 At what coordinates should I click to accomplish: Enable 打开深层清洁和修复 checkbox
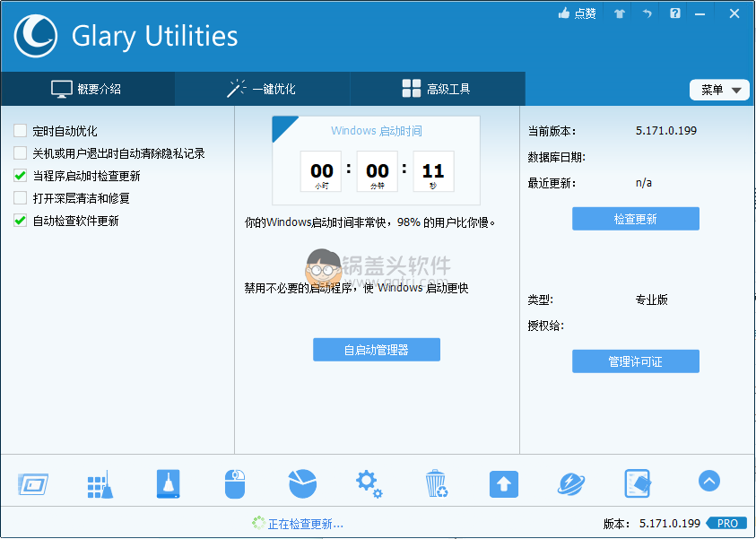(21, 198)
